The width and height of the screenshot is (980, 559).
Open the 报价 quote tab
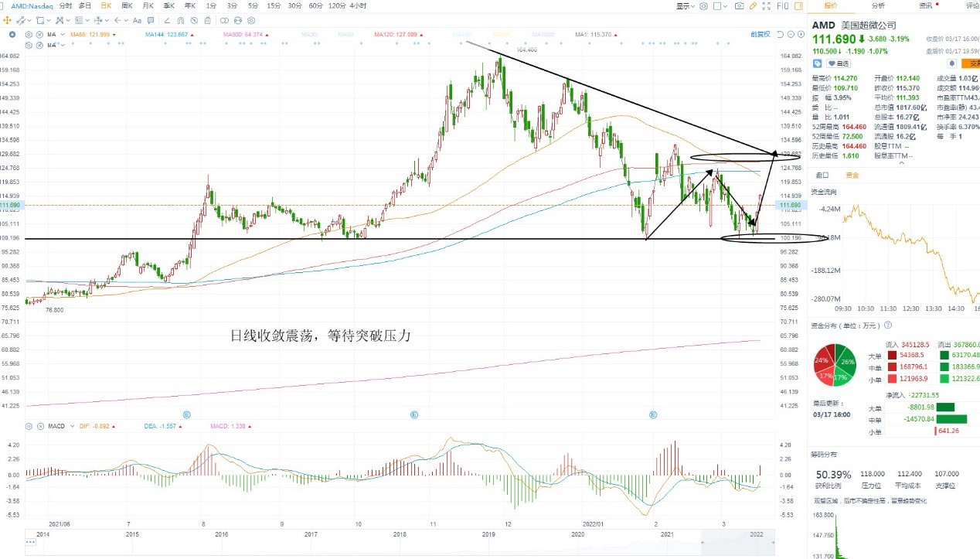(x=831, y=5)
